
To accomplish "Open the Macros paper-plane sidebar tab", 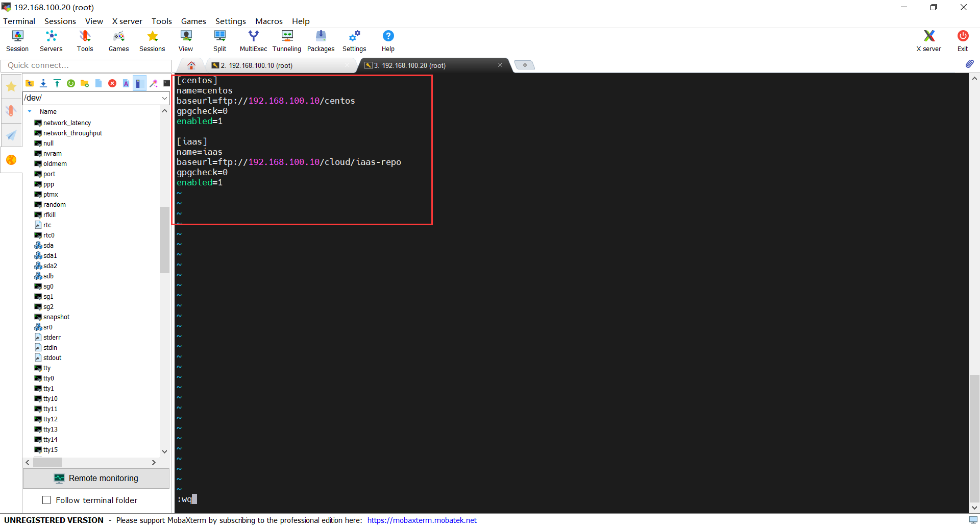I will (x=11, y=135).
